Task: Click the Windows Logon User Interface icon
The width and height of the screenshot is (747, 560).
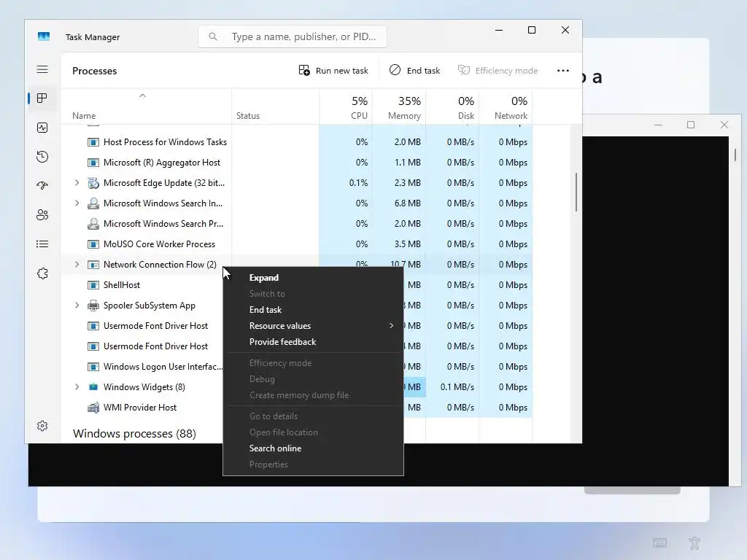Action: point(93,367)
